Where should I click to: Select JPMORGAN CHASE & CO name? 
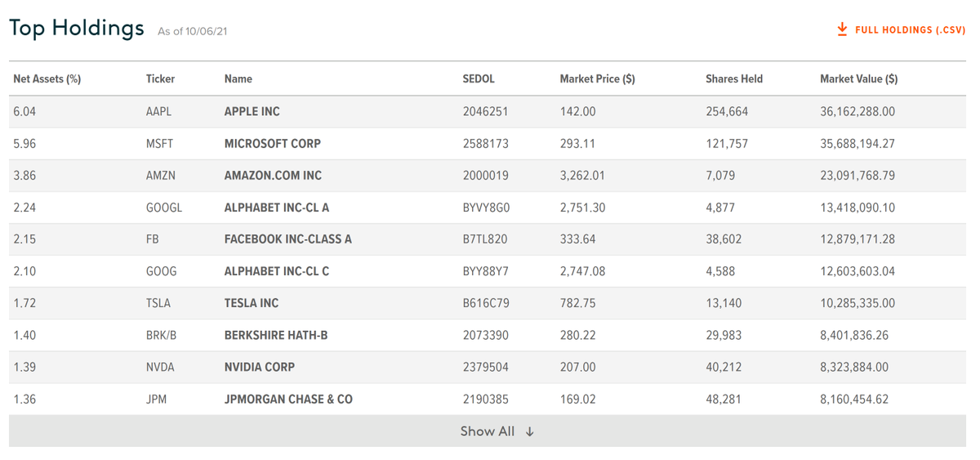click(x=288, y=400)
